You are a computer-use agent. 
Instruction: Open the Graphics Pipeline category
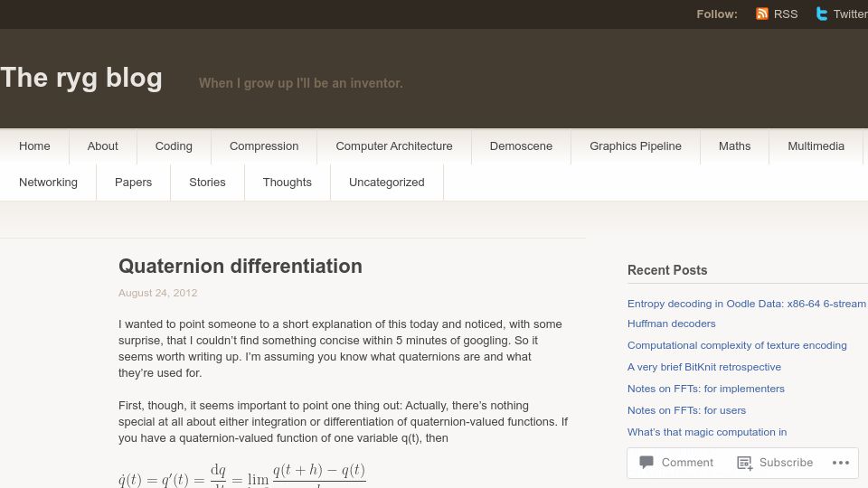pyautogui.click(x=635, y=146)
